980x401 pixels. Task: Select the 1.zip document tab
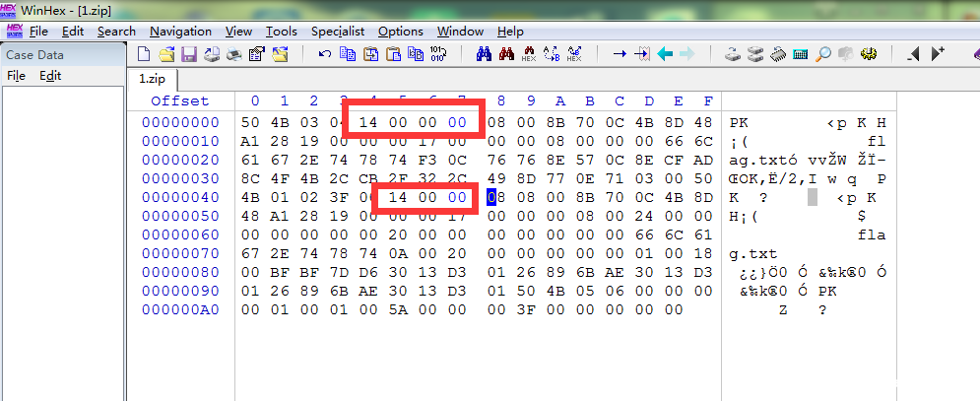(x=151, y=78)
